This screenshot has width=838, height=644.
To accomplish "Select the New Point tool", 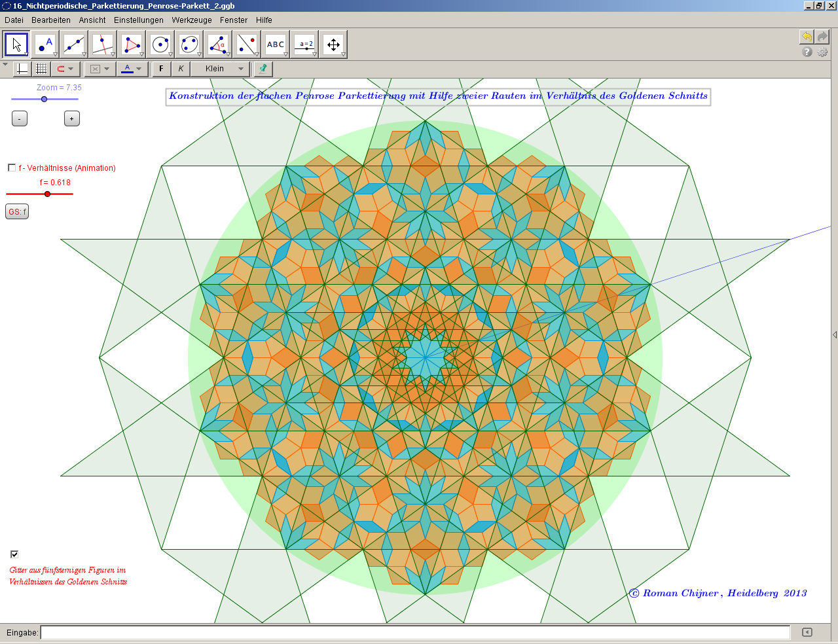I will (x=45, y=45).
